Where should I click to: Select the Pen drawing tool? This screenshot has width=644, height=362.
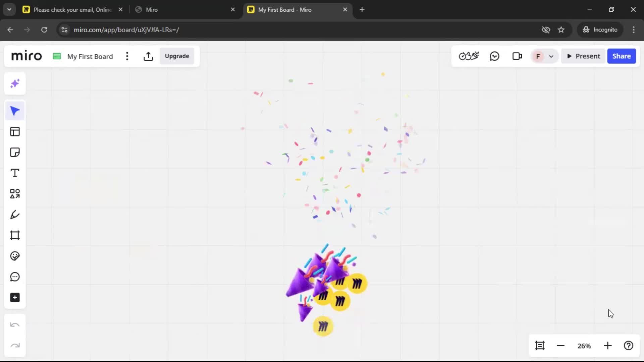point(15,215)
